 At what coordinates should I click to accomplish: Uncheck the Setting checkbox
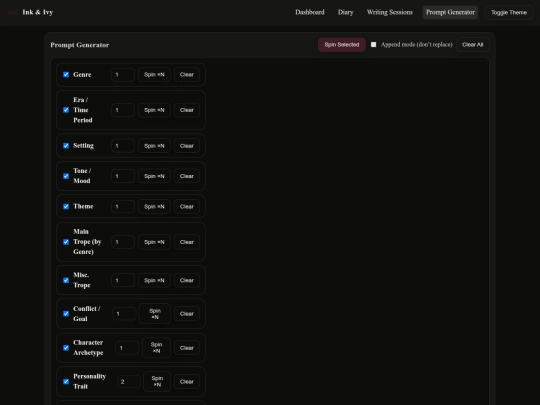click(66, 146)
